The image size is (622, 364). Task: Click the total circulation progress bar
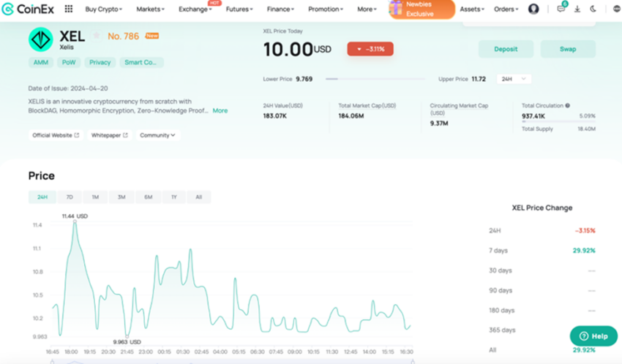558,121
